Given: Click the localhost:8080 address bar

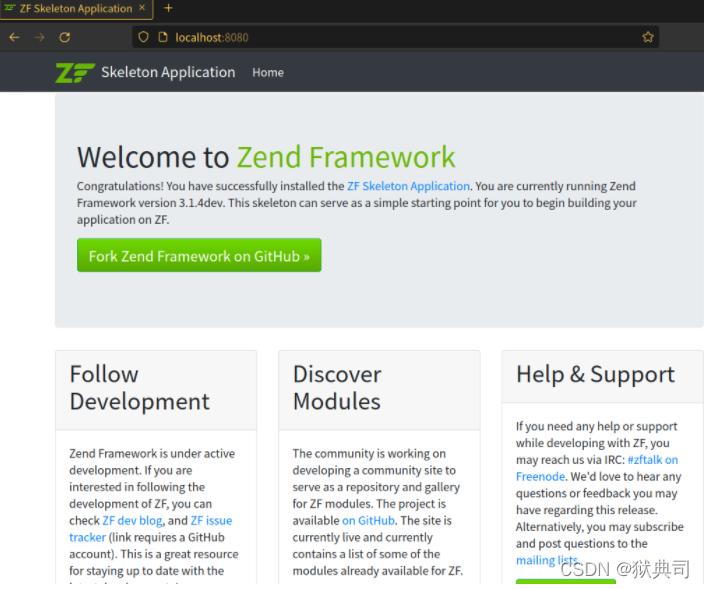Looking at the screenshot, I should click(395, 37).
